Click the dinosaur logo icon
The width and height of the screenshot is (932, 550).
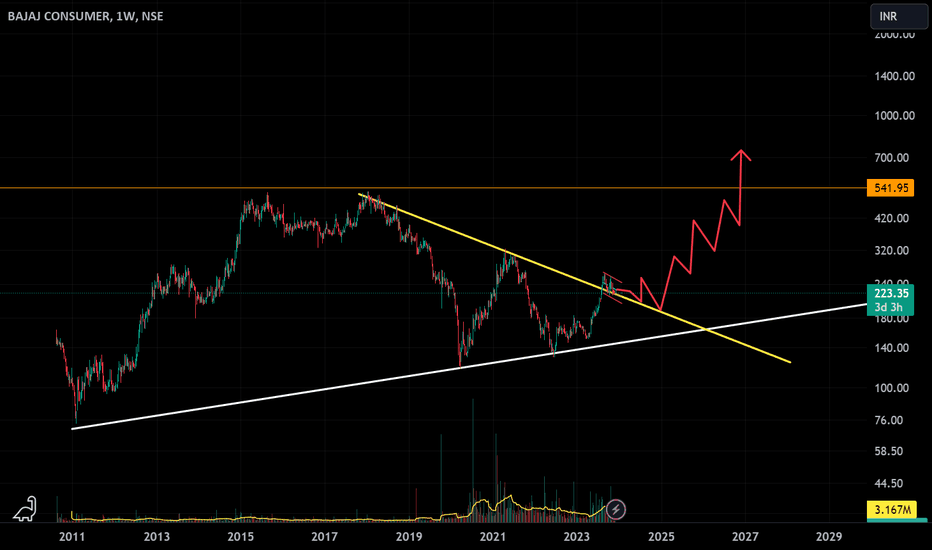coord(26,509)
